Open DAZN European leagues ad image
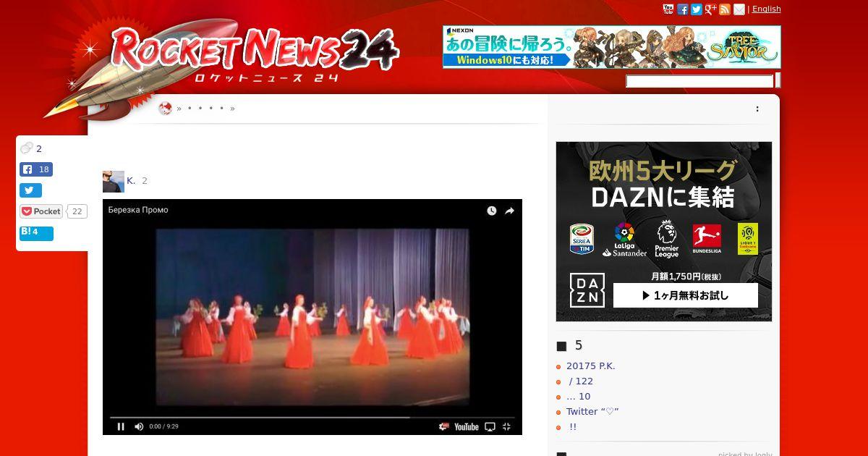 (x=664, y=232)
